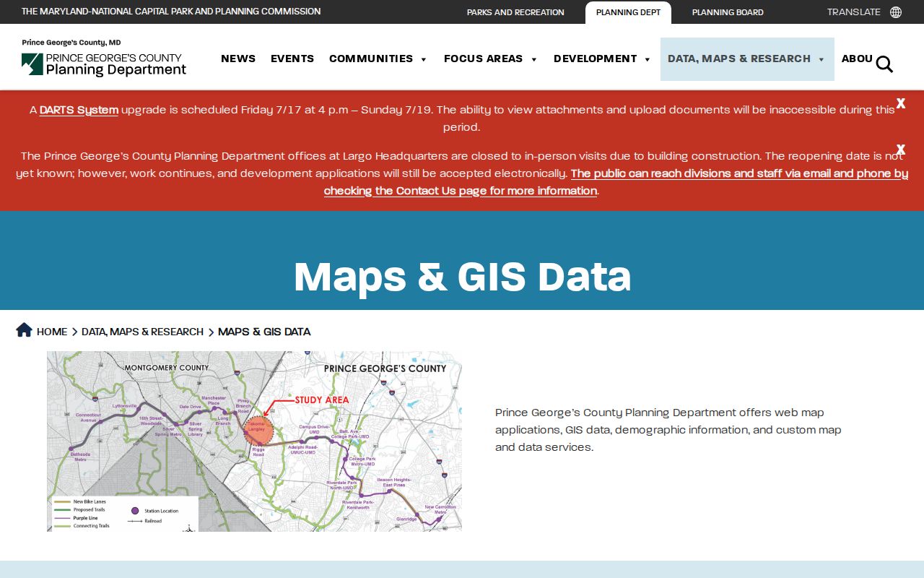
Task: Click the Planning Department logo
Action: (104, 59)
